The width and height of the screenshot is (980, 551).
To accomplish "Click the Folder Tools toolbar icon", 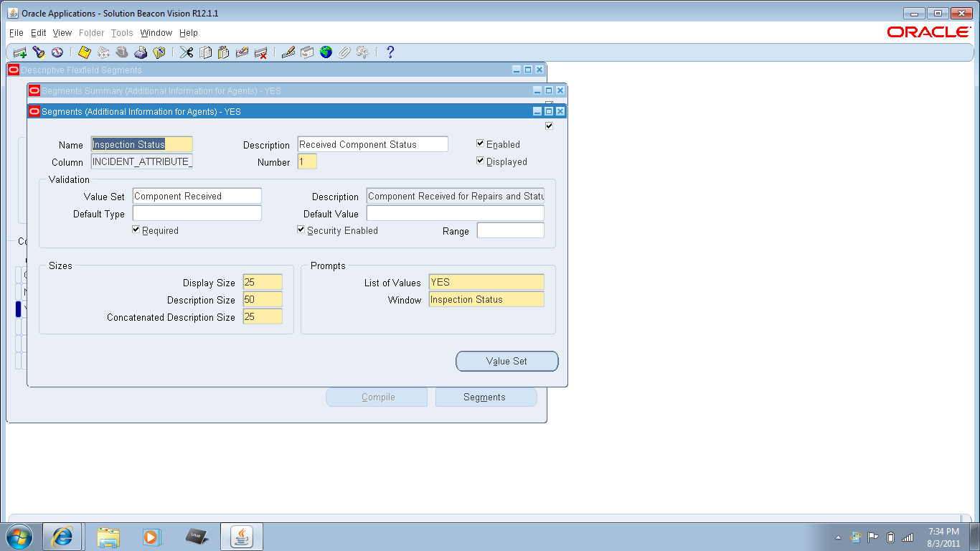I will (363, 52).
